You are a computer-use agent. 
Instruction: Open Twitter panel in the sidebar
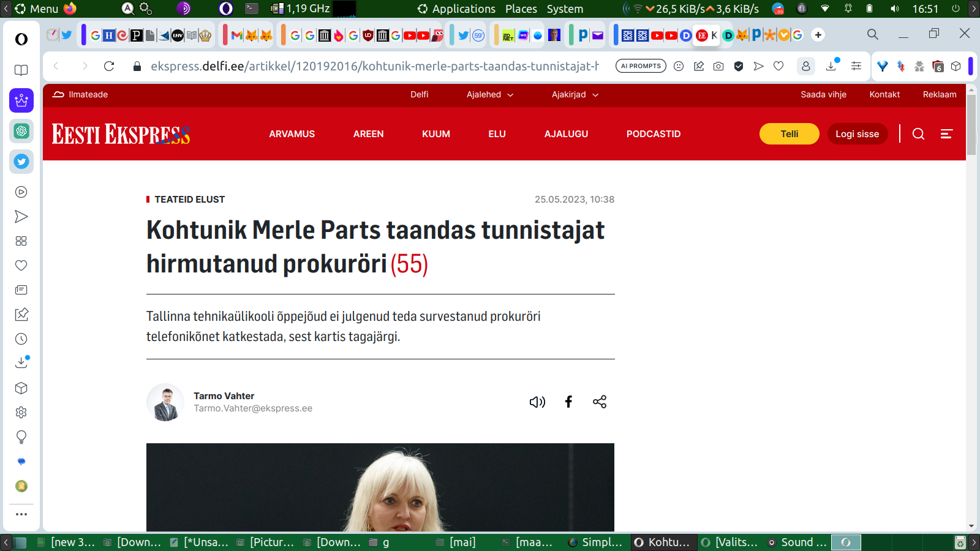[21, 162]
